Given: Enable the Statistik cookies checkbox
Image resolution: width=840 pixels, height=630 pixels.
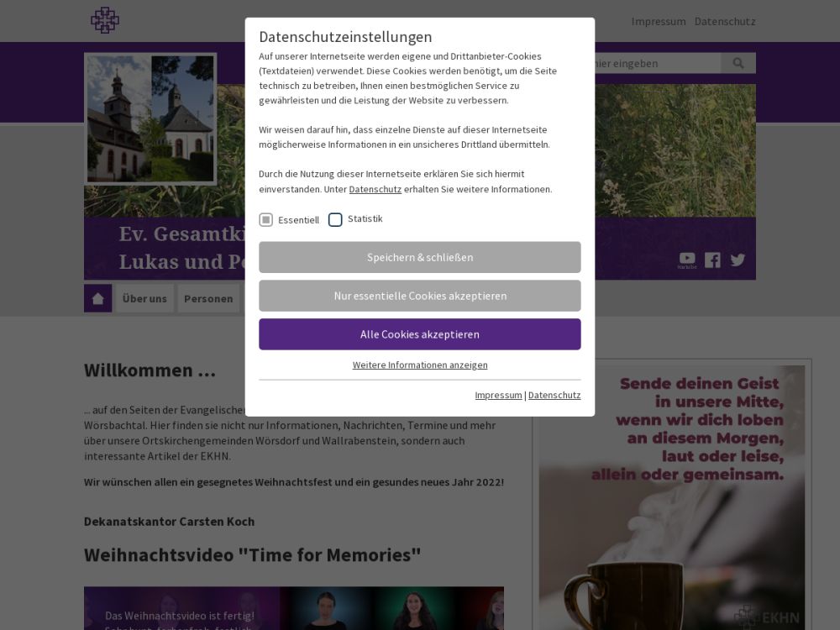Looking at the screenshot, I should tap(335, 220).
